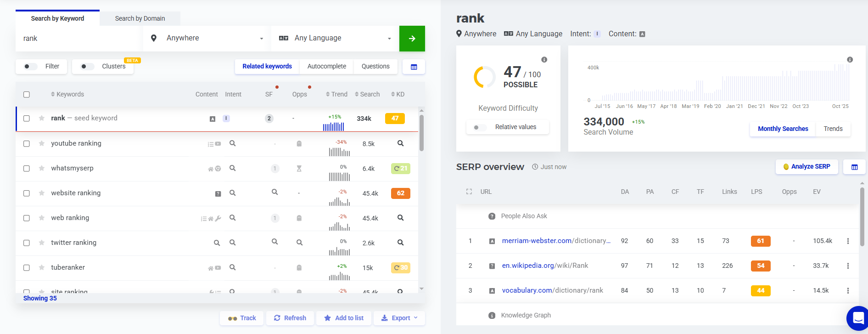
Task: Open the options menu for the merriam-webster result
Action: [848, 241]
